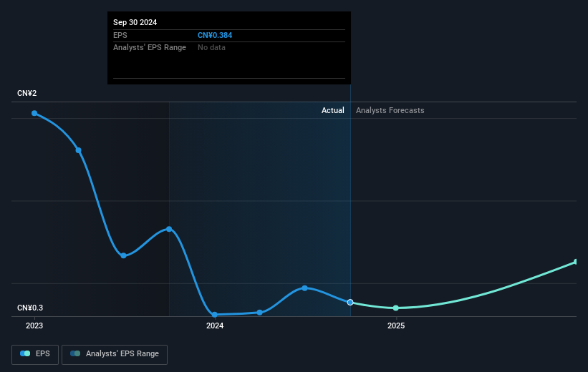Click the mid-2024 EPS peak data point
This screenshot has height=372, width=588.
tap(305, 288)
